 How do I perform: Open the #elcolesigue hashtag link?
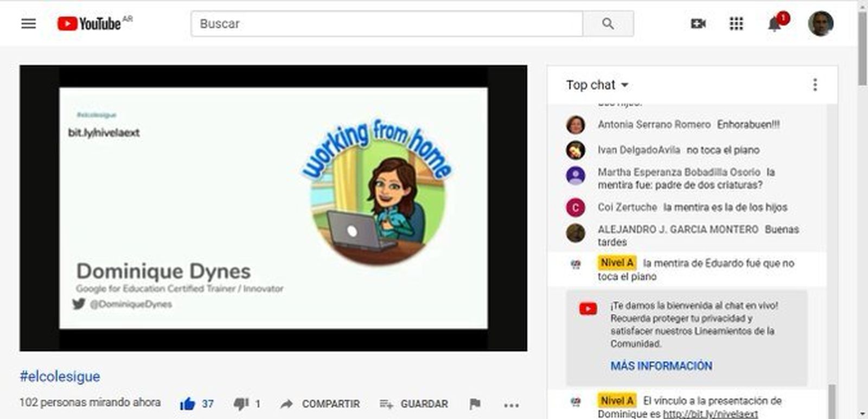click(60, 376)
